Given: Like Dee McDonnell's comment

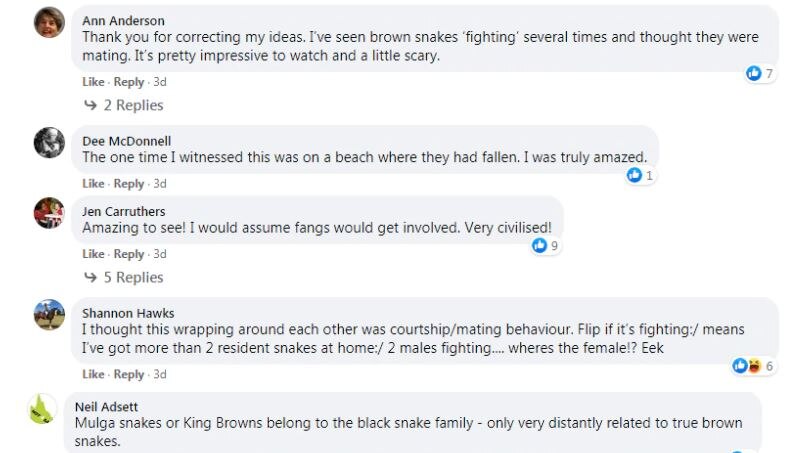Looking at the screenshot, I should [x=93, y=184].
